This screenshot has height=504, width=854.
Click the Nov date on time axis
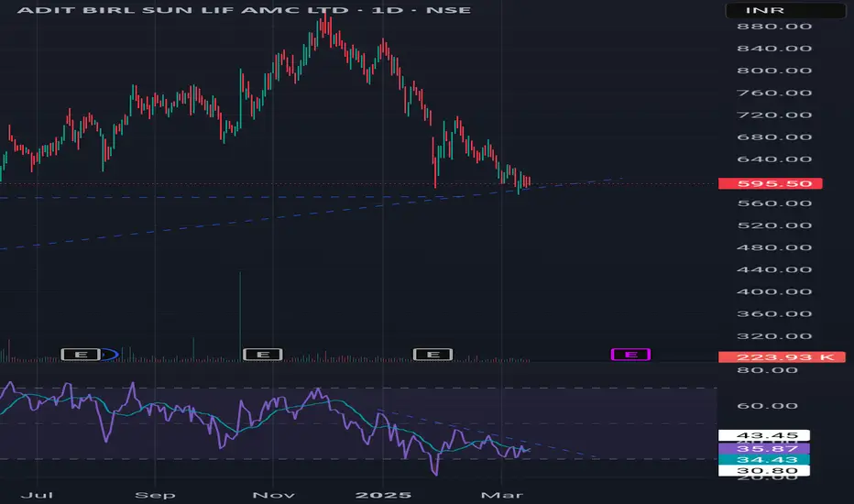tap(273, 495)
